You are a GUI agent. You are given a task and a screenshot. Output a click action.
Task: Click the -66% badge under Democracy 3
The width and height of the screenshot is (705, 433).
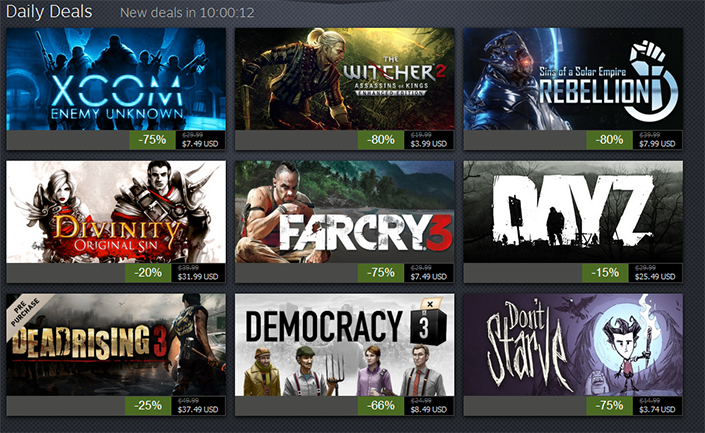pos(380,406)
